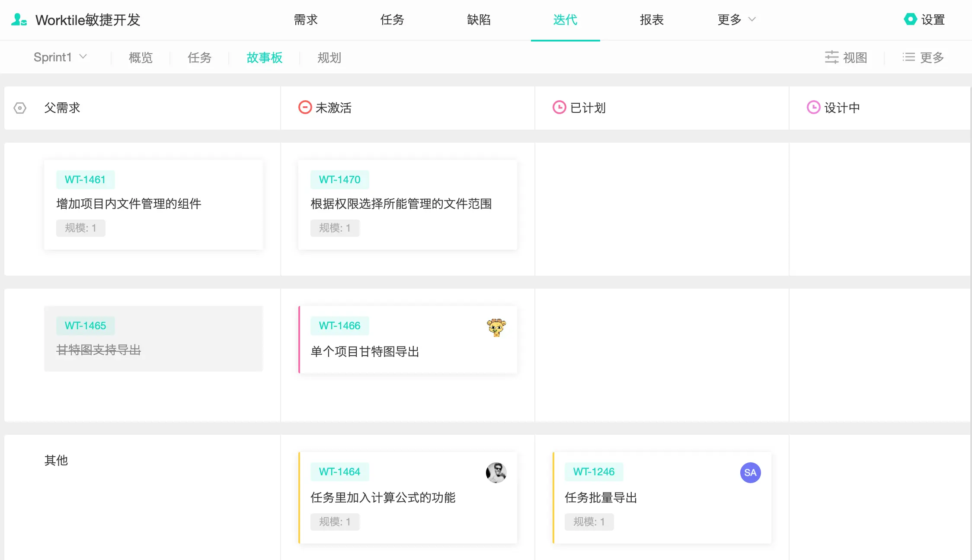Screen dimensions: 972x560
Task: Open the 概览 sub-tab
Action: (141, 57)
